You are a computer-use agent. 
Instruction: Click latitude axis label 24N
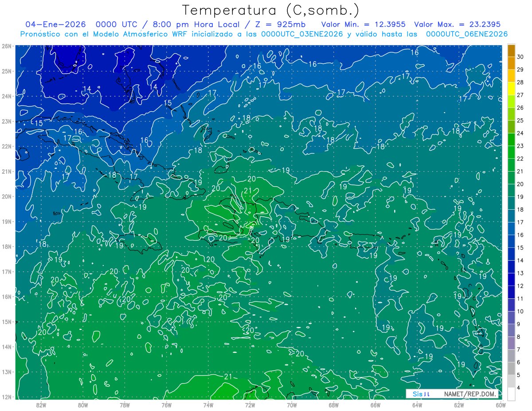tap(6, 96)
